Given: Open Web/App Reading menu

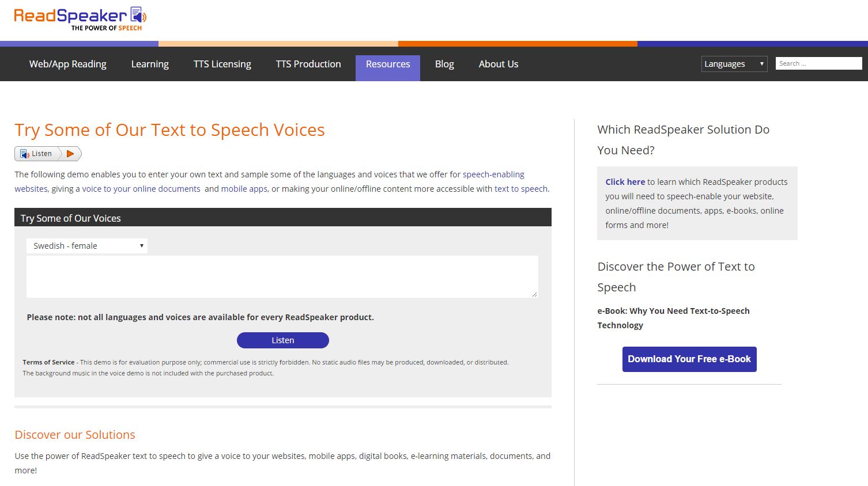Looking at the screenshot, I should coord(68,64).
